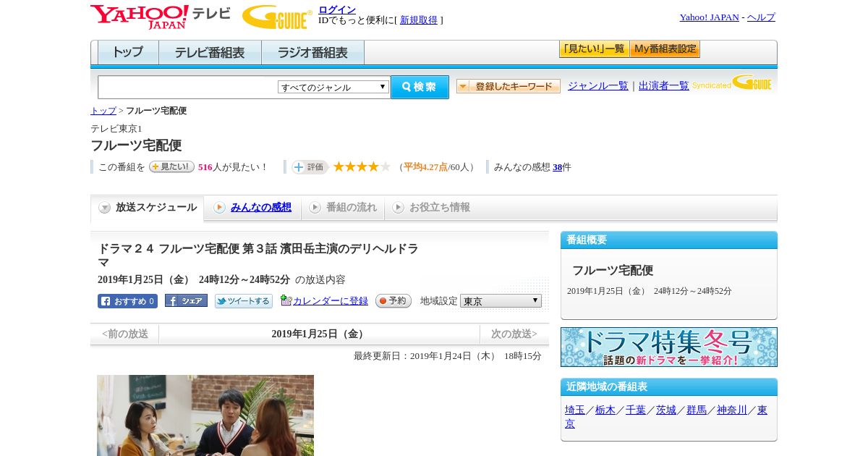
Task: Click the 予約 record button
Action: pos(393,301)
